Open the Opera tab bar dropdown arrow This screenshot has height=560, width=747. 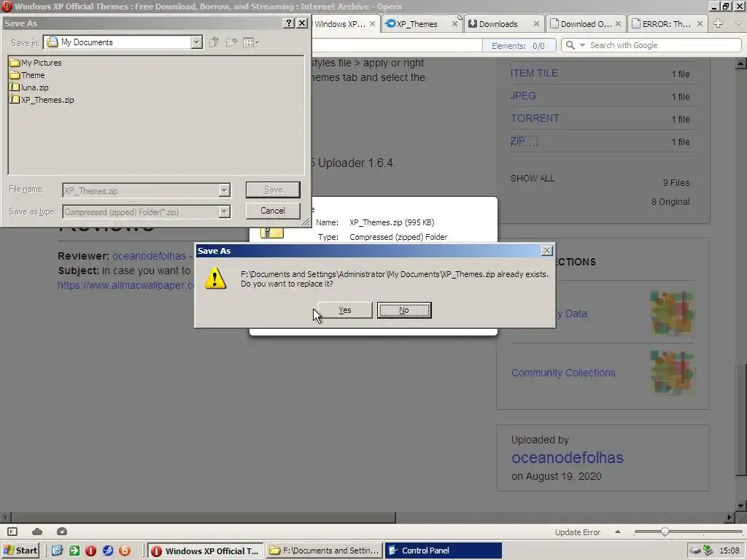tap(740, 23)
